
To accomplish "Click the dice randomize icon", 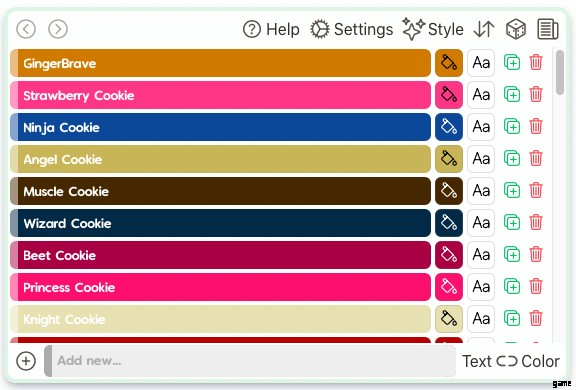I will (516, 29).
